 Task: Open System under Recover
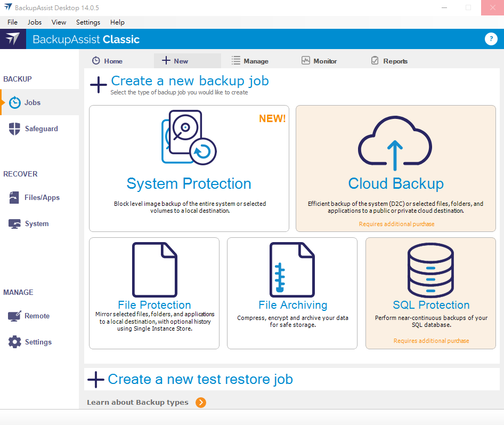[x=39, y=223]
